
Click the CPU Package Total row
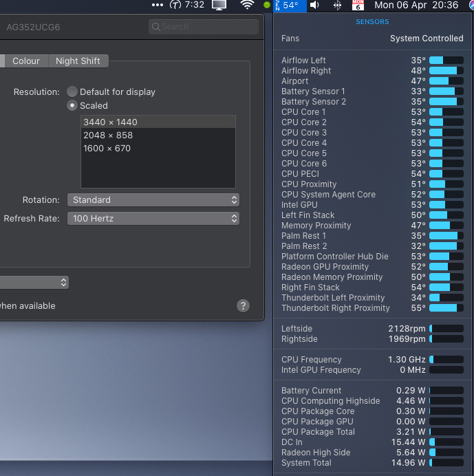[372, 432]
